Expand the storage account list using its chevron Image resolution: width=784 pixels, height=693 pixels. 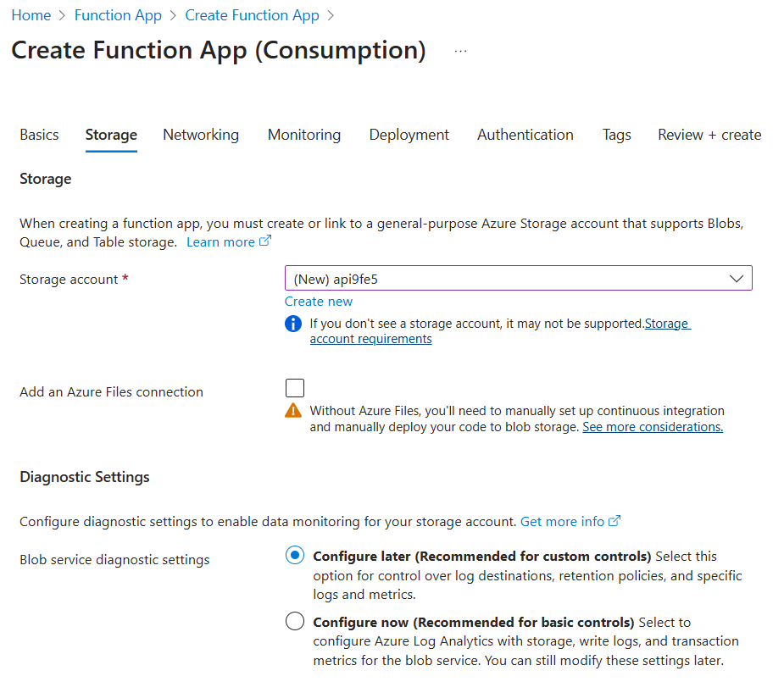(x=737, y=277)
